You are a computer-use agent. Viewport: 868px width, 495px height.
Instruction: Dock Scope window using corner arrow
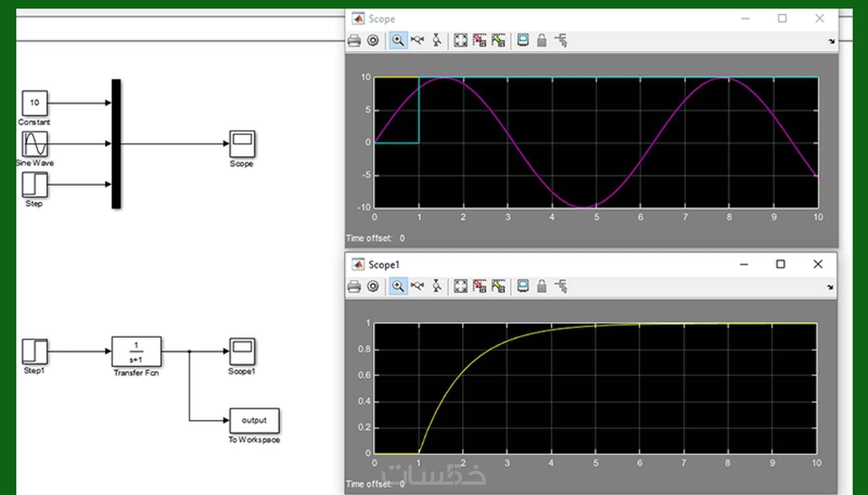pos(831,41)
